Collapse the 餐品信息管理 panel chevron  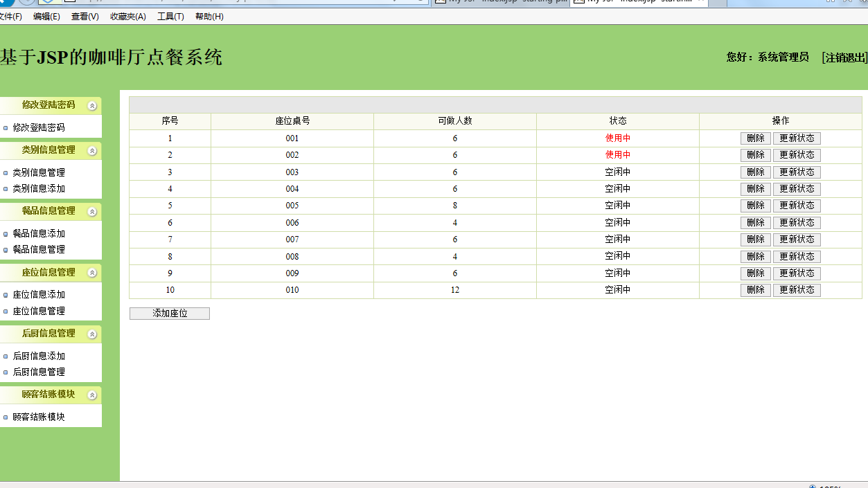tap(92, 212)
